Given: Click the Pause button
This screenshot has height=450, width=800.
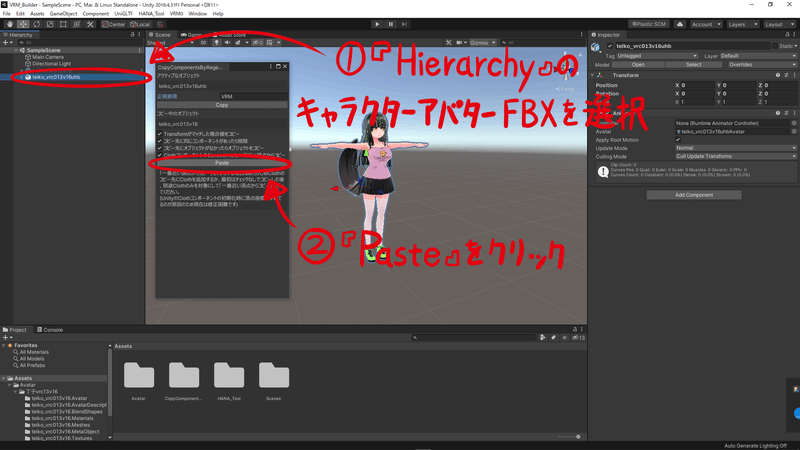Looking at the screenshot, I should pos(391,24).
